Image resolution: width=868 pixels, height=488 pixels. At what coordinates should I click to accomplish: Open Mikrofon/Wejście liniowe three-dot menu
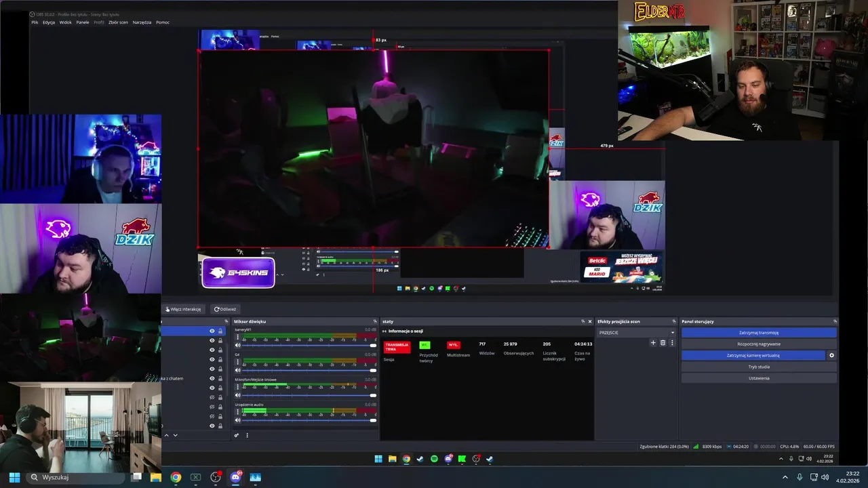coord(237,387)
